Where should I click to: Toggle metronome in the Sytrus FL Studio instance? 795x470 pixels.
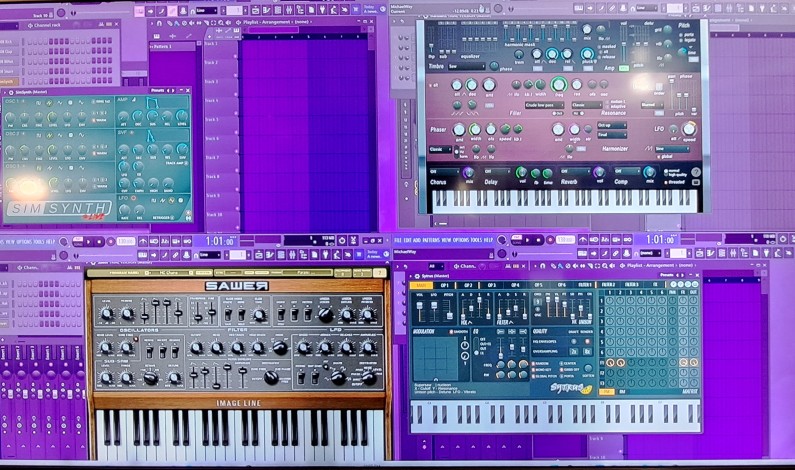(583, 240)
